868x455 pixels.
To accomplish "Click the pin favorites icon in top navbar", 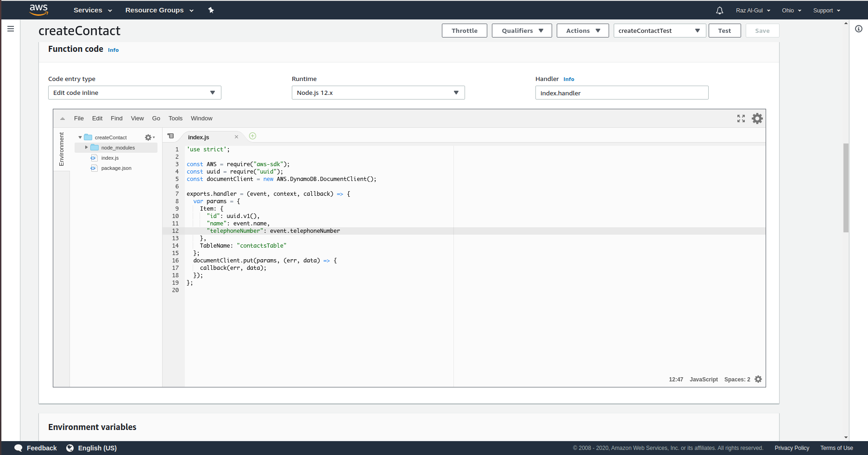I will coord(211,10).
